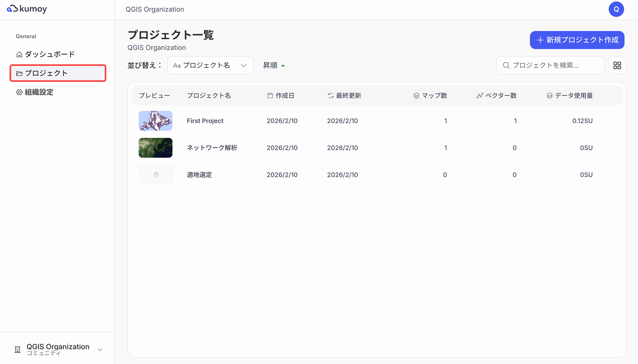Open the プロジェクト名 sort dropdown
Viewport: 638px width, 364px height.
pyautogui.click(x=210, y=65)
